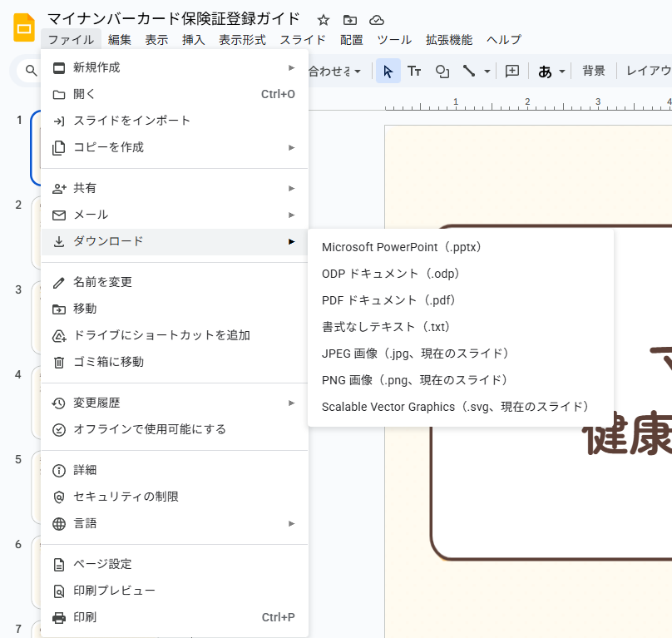672x638 pixels.
Task: Open the 拡張機能 menu
Action: [x=449, y=40]
